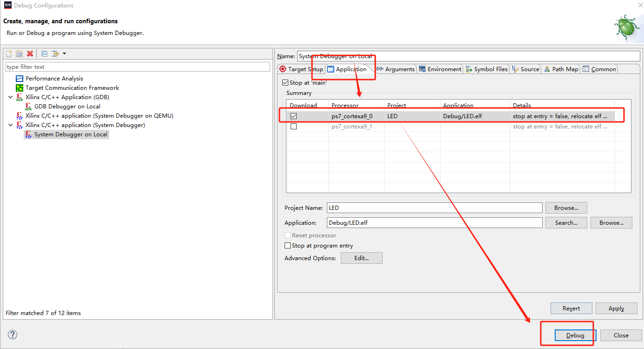Collapse all configurations icon
The width and height of the screenshot is (644, 349).
[44, 54]
